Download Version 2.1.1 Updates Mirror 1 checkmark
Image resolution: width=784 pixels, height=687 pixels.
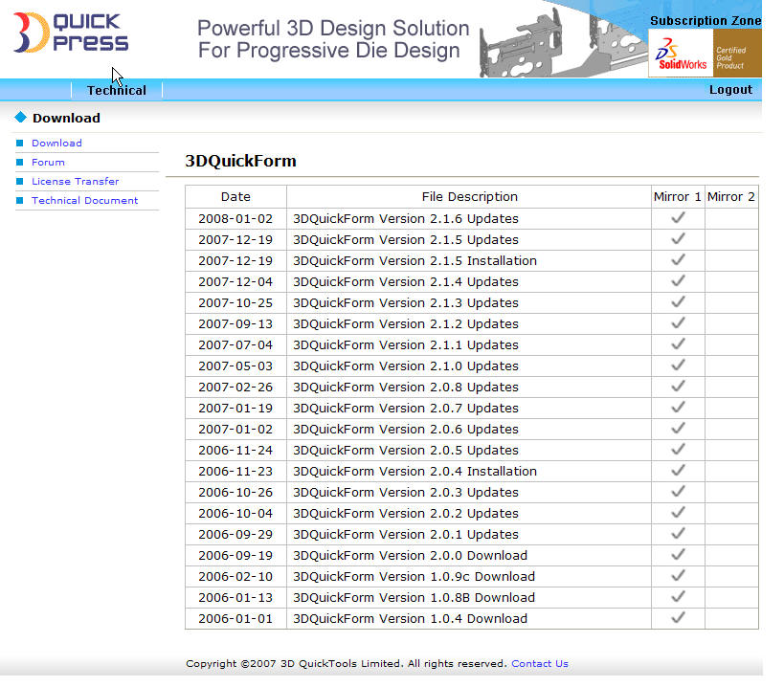pos(678,343)
